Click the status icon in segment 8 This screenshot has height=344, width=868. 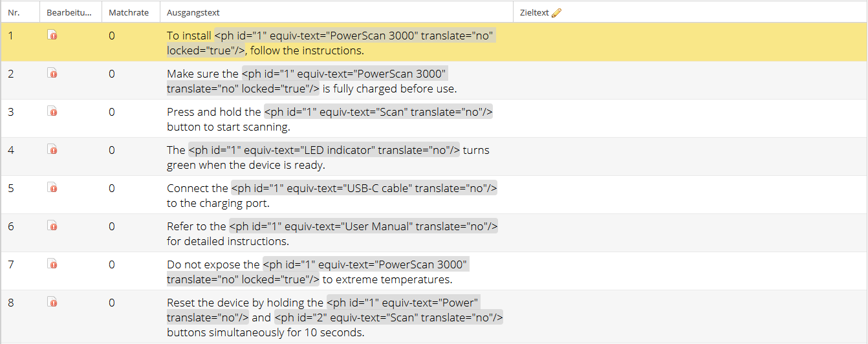pyautogui.click(x=52, y=302)
